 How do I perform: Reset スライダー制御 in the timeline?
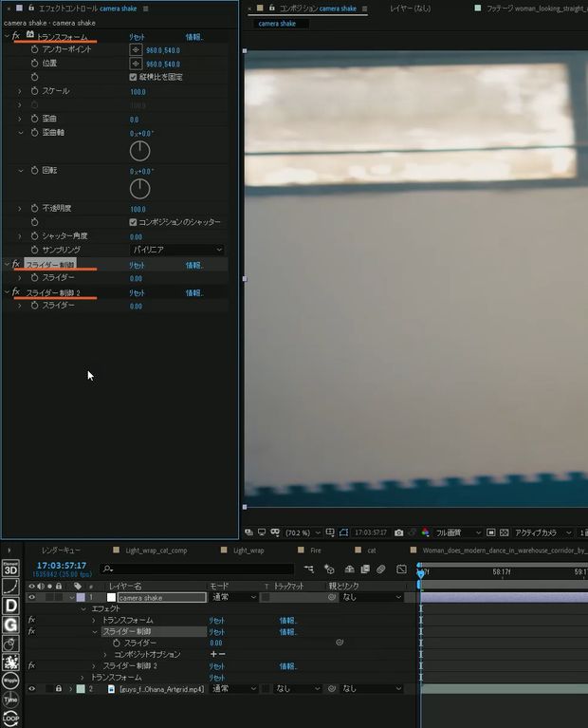pos(216,632)
